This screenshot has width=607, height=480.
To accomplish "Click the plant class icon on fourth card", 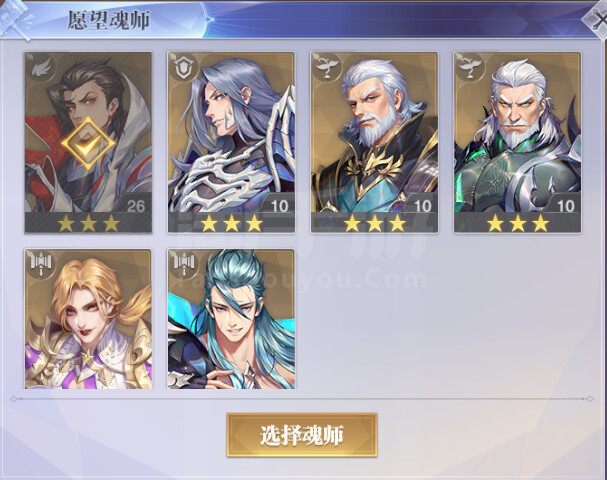I will tap(470, 68).
